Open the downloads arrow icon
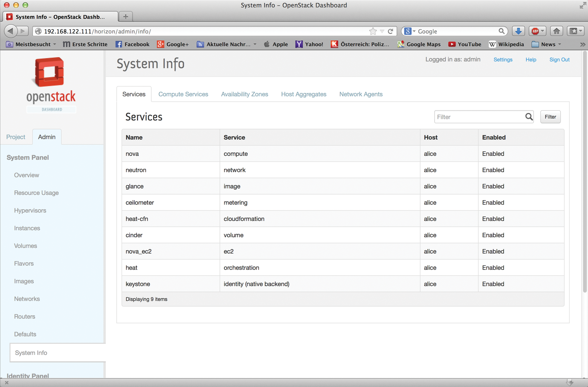Screen dimensions: 588x387 tap(518, 31)
